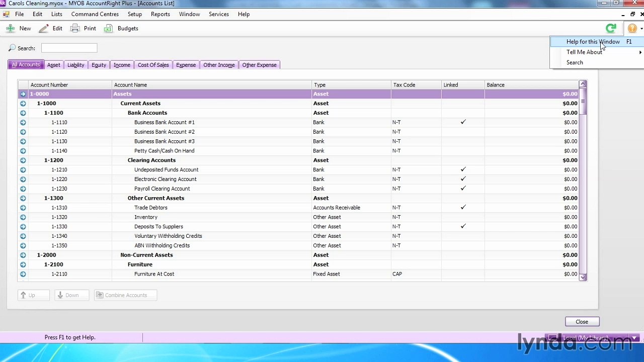Click the application icon in the menu bar

point(6,14)
